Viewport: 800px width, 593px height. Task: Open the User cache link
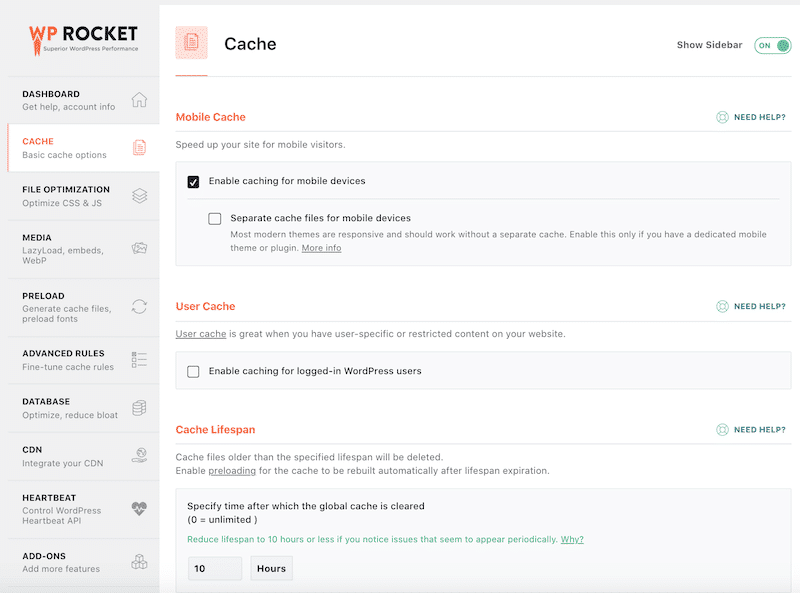(x=201, y=334)
